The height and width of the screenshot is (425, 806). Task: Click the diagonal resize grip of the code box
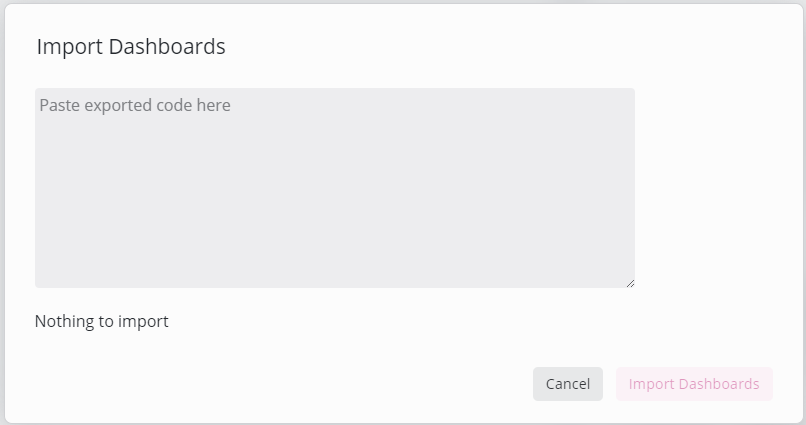coord(630,283)
